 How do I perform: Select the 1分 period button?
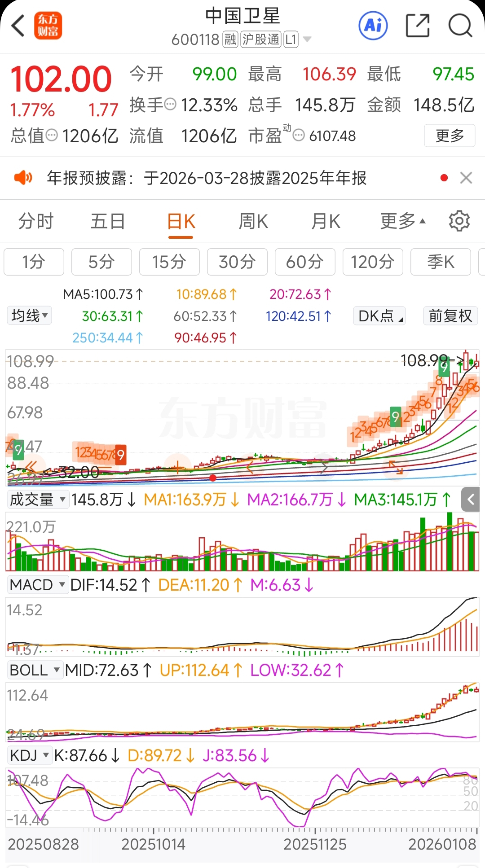coord(34,262)
